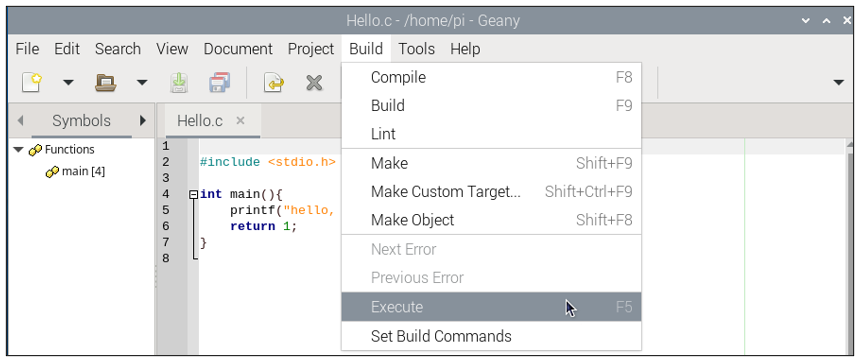This screenshot has height=361, width=858.
Task: Open the File menu
Action: [27, 49]
